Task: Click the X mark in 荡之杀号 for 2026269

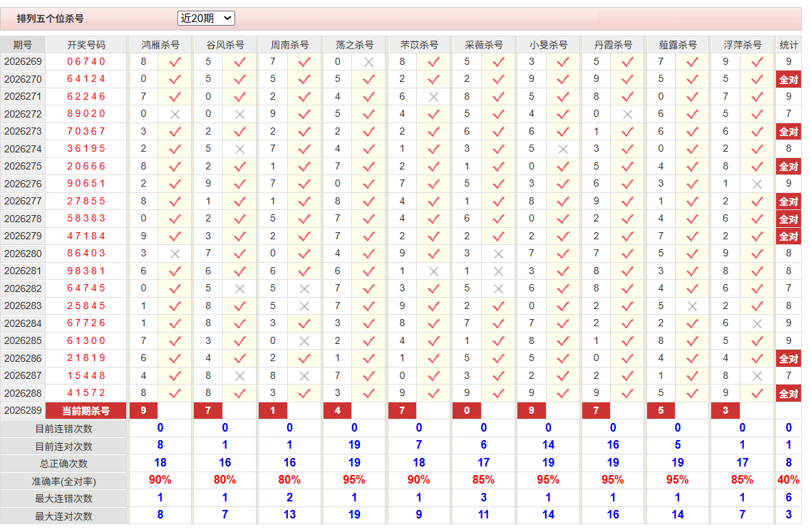Action: (x=368, y=62)
